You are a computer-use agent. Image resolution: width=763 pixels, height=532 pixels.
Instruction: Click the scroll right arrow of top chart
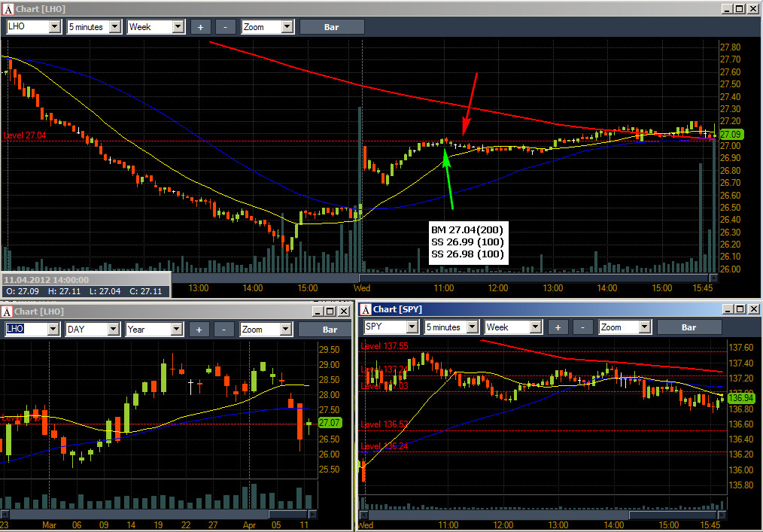click(x=713, y=278)
